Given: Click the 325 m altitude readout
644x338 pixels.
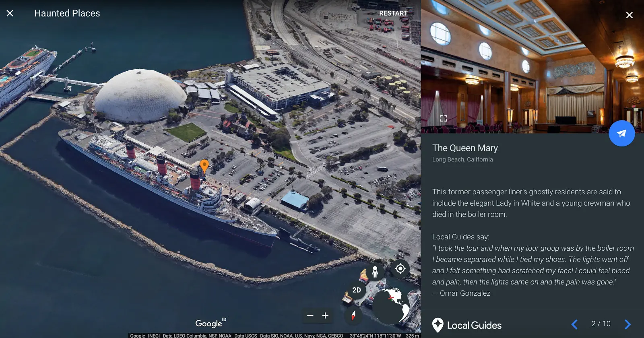Looking at the screenshot, I should point(412,336).
